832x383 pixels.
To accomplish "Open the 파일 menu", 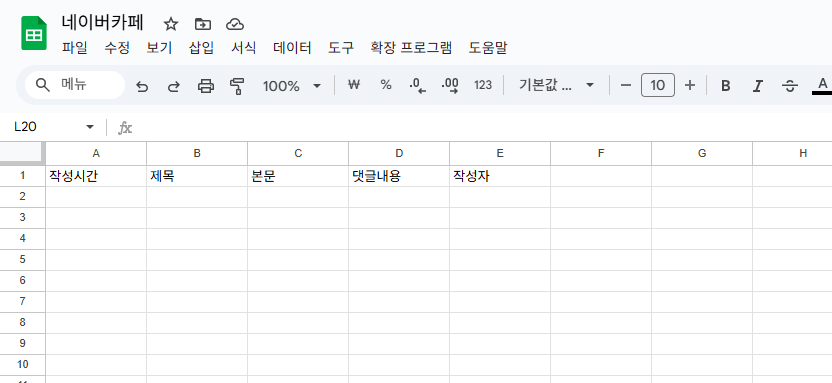I will pos(75,48).
